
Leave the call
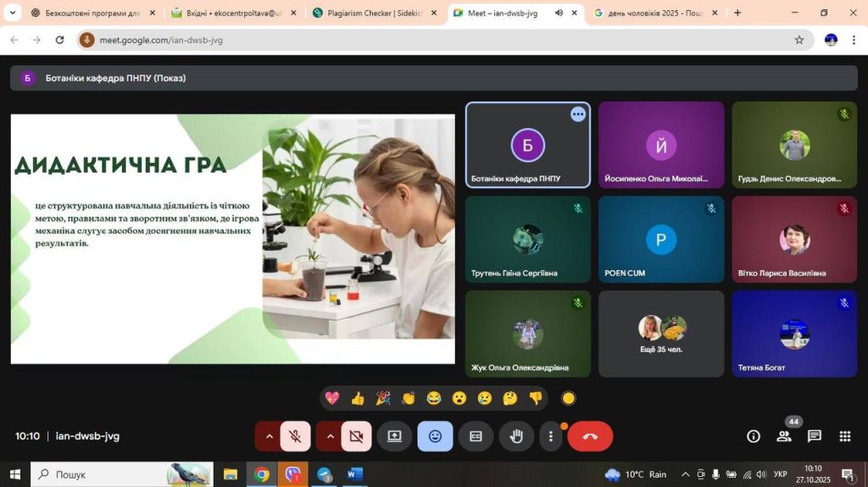[590, 436]
